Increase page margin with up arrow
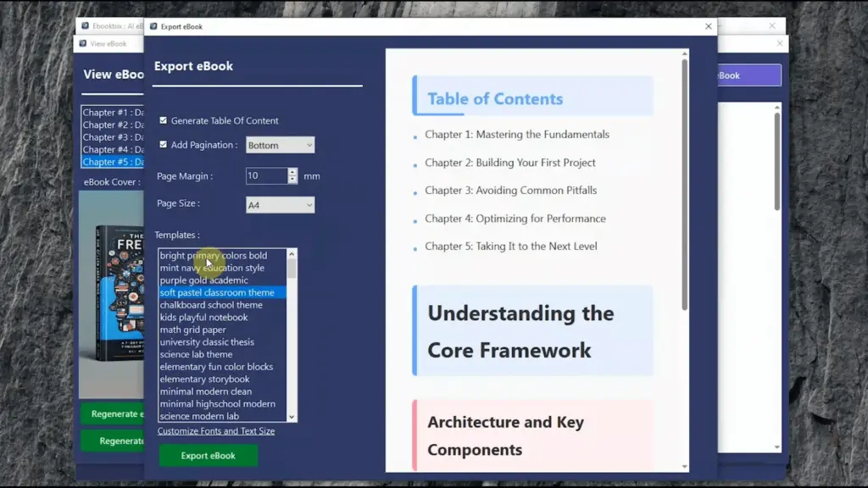Image resolution: width=868 pixels, height=488 pixels. pos(292,172)
